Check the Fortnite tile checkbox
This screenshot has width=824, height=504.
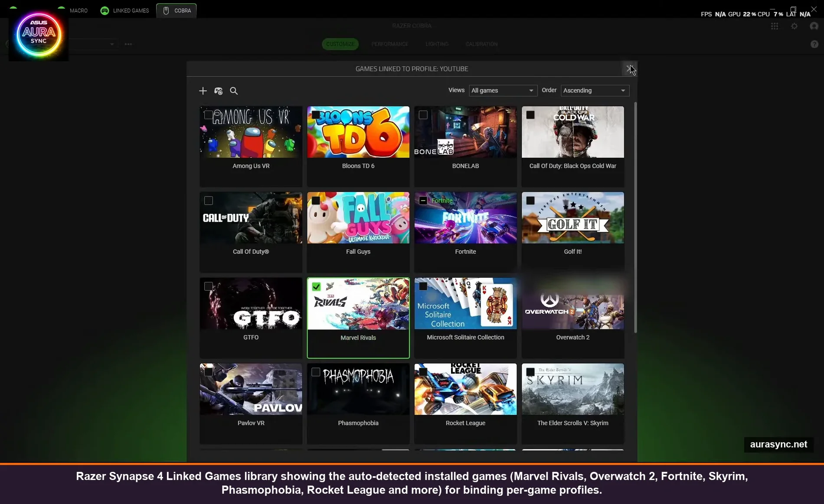pyautogui.click(x=423, y=201)
